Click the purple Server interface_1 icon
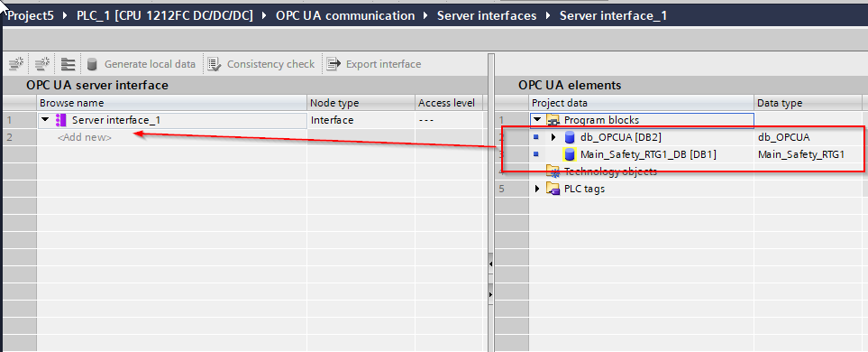Screen dimensions: 868x352 point(61,120)
